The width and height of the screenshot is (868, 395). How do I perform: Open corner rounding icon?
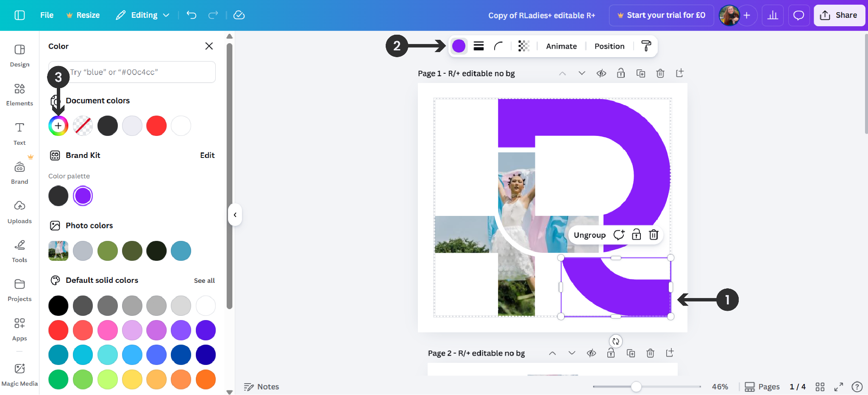tap(498, 46)
